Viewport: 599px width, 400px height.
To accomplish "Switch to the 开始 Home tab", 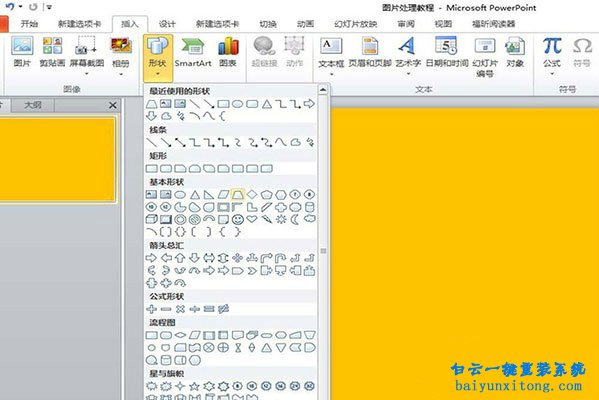I will coord(29,24).
